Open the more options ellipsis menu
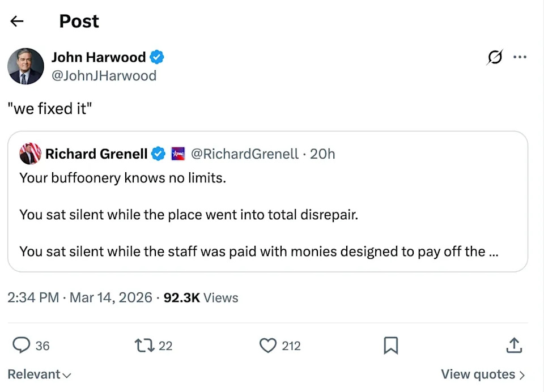This screenshot has height=392, width=544. pos(520,57)
